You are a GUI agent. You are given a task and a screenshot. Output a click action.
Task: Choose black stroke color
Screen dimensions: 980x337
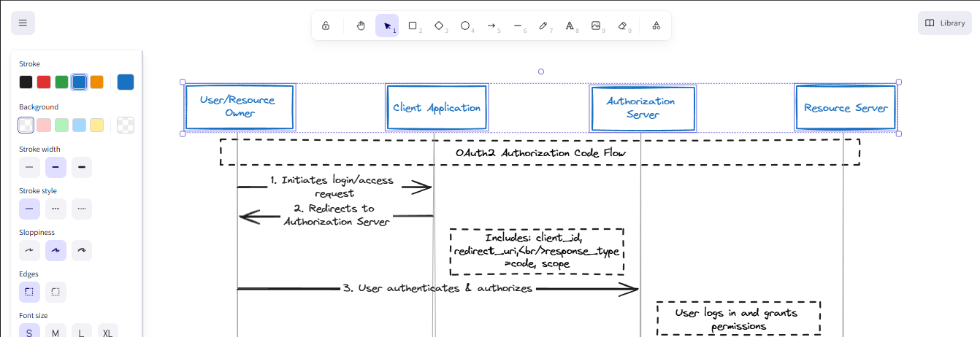tap(26, 82)
